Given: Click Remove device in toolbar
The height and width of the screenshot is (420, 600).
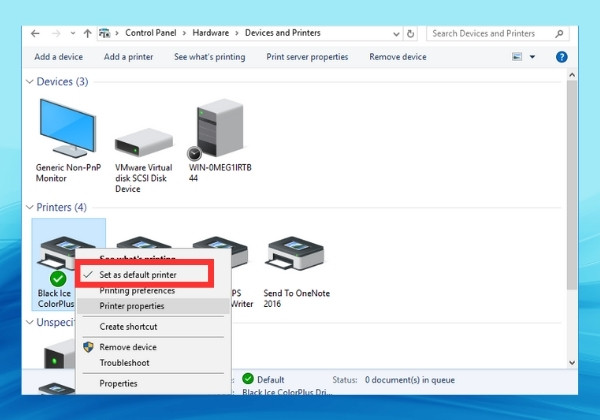Looking at the screenshot, I should click(398, 57).
